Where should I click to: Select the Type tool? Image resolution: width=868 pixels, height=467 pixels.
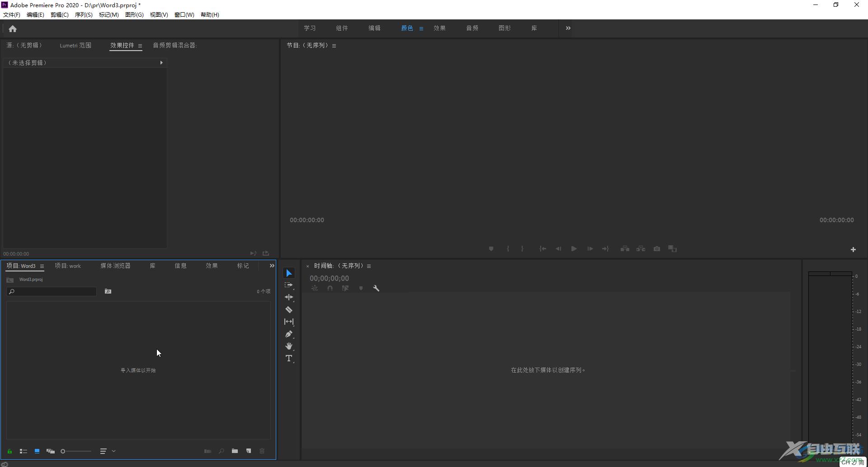click(289, 359)
